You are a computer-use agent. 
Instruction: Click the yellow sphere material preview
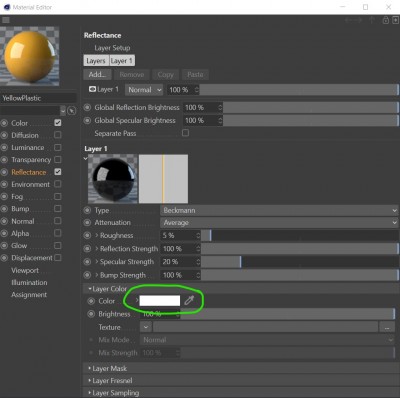click(x=30, y=57)
